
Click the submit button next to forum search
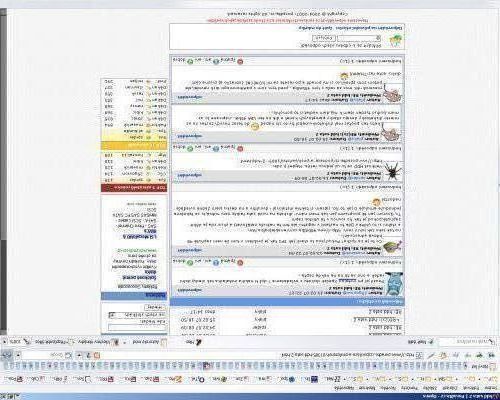pyautogui.click(x=319, y=38)
